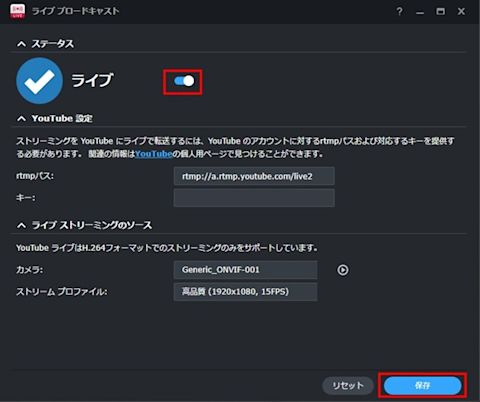Preview camera with the play circle icon

point(343,270)
